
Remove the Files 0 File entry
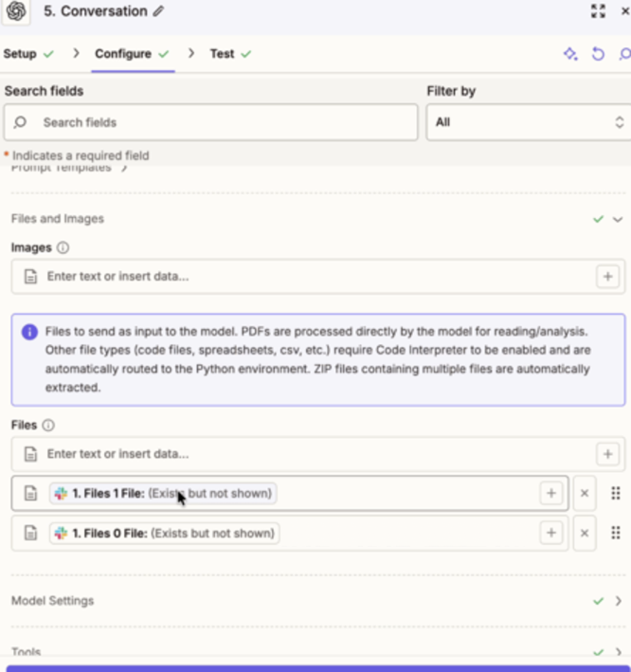tap(585, 533)
